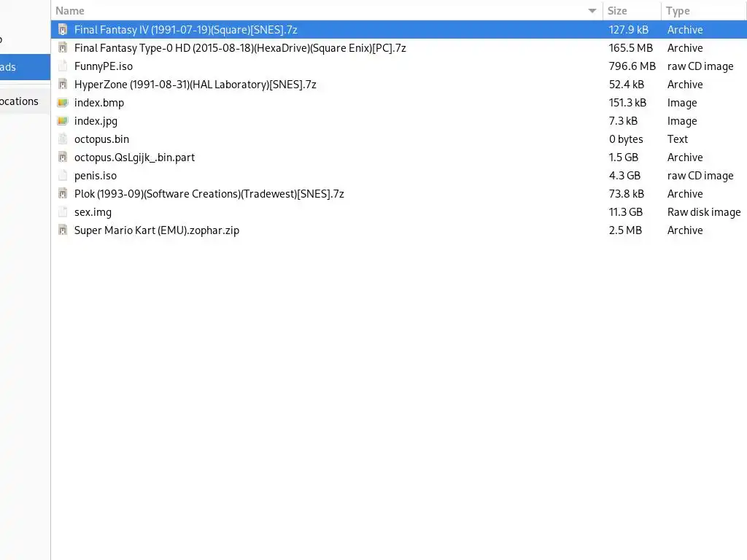Select octopus.QsLgijk_.bin.part file name
Image resolution: width=747 pixels, height=560 pixels.
[x=134, y=157]
